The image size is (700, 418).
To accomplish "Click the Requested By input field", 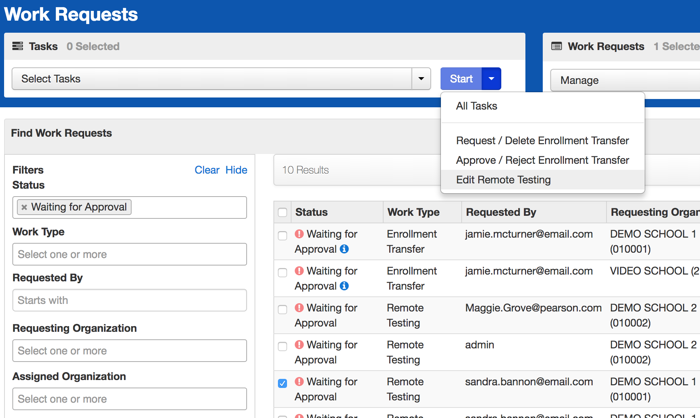I will coord(129,300).
